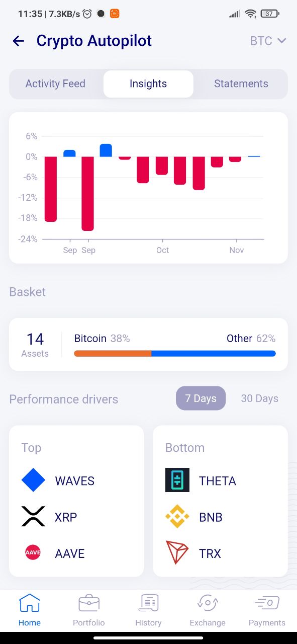Select the 7 Days performance toggle
Screen dimensions: 297x644
tap(201, 398)
